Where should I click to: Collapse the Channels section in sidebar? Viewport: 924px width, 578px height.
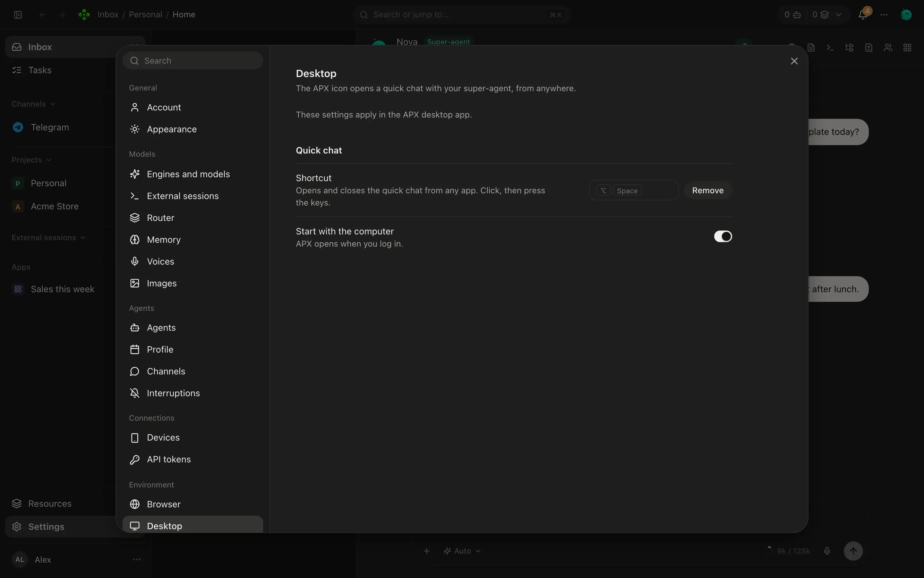click(33, 104)
